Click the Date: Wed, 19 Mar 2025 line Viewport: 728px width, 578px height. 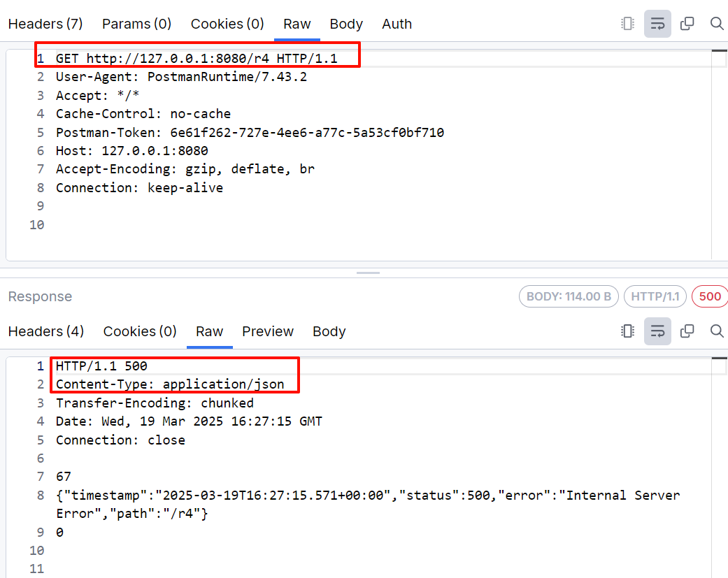click(x=189, y=421)
